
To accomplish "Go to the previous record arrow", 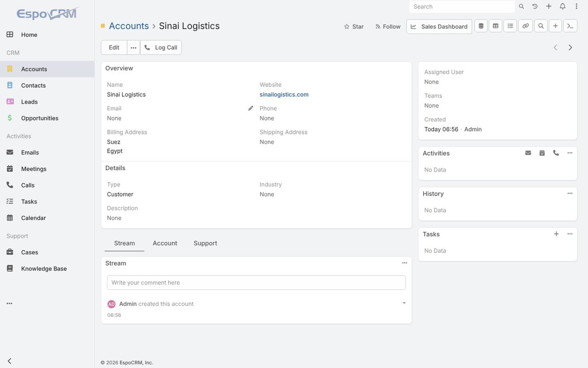I will [555, 47].
